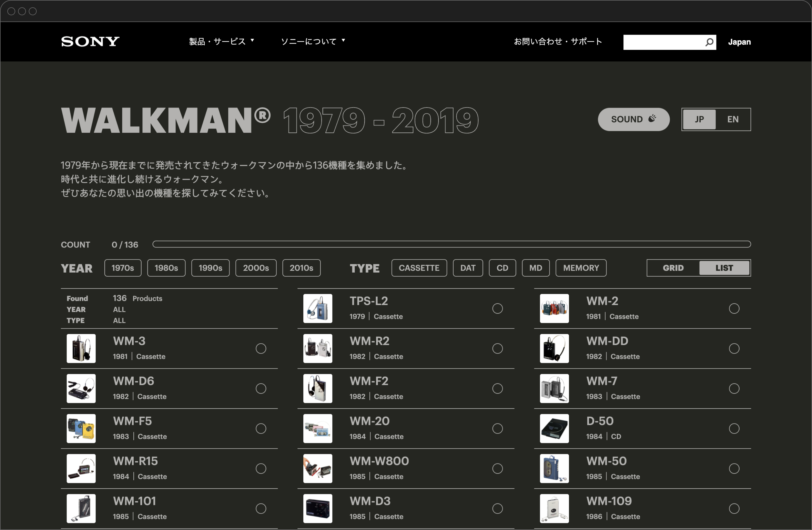Switch to LIST view
812x530 pixels.
pyautogui.click(x=724, y=268)
